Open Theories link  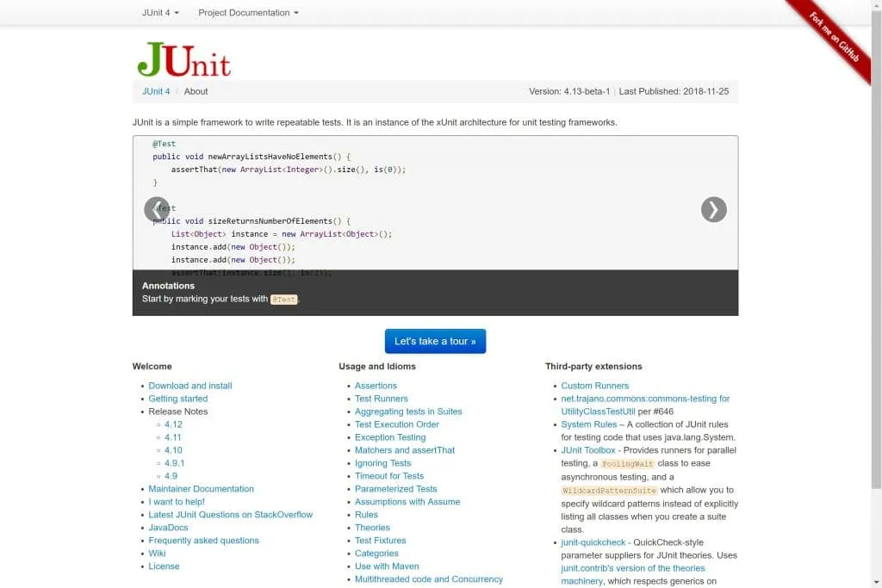point(372,528)
